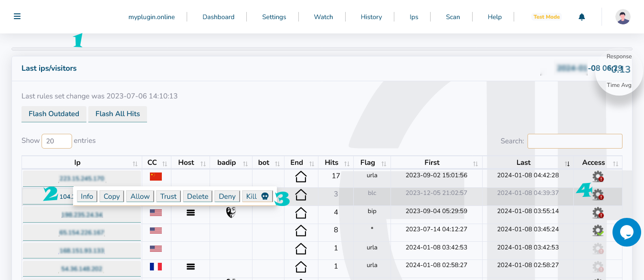Click IP 65.154.226.167 cell
This screenshot has width=644, height=280.
(82, 233)
